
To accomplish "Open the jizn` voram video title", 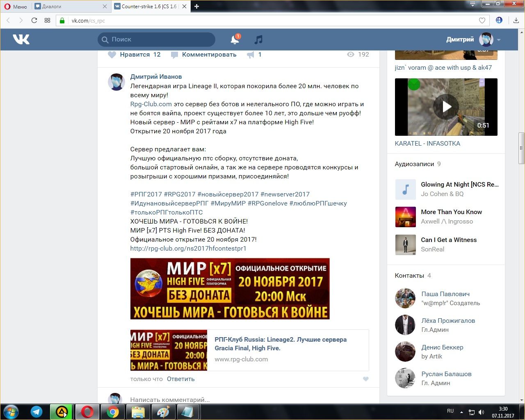I will [443, 68].
